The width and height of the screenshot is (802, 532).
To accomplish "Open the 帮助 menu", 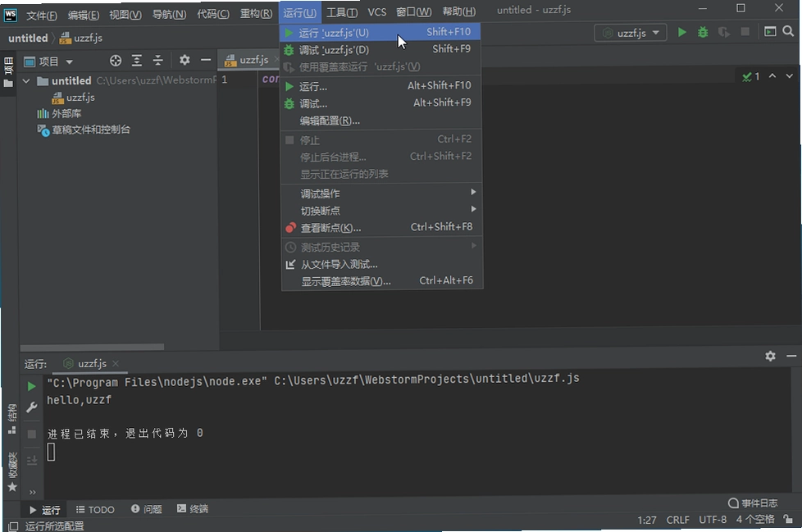I will [458, 11].
